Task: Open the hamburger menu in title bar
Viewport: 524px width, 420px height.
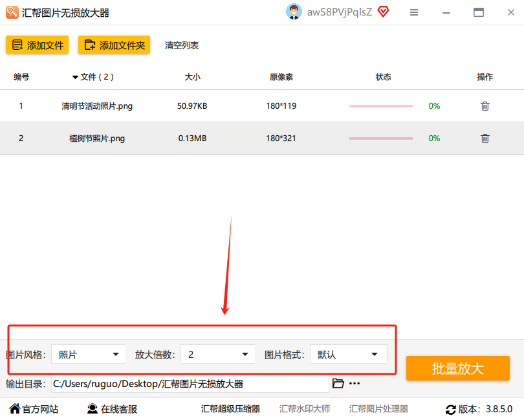Action: pos(414,12)
